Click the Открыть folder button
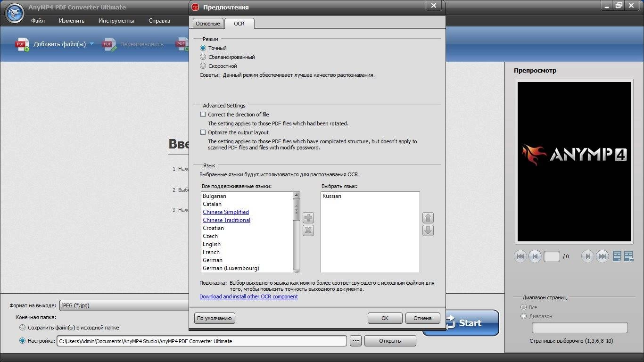644x362 pixels. [x=390, y=341]
